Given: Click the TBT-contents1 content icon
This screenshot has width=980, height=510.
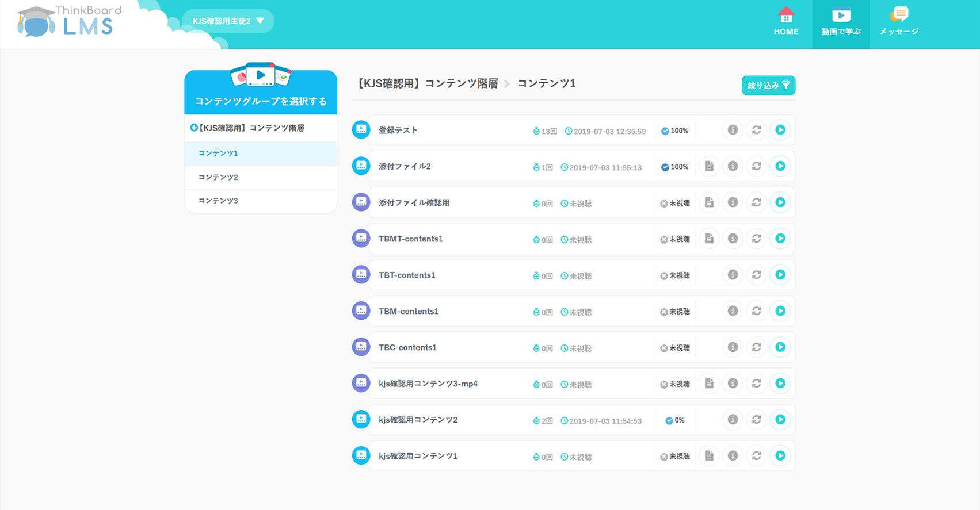Looking at the screenshot, I should click(x=361, y=275).
